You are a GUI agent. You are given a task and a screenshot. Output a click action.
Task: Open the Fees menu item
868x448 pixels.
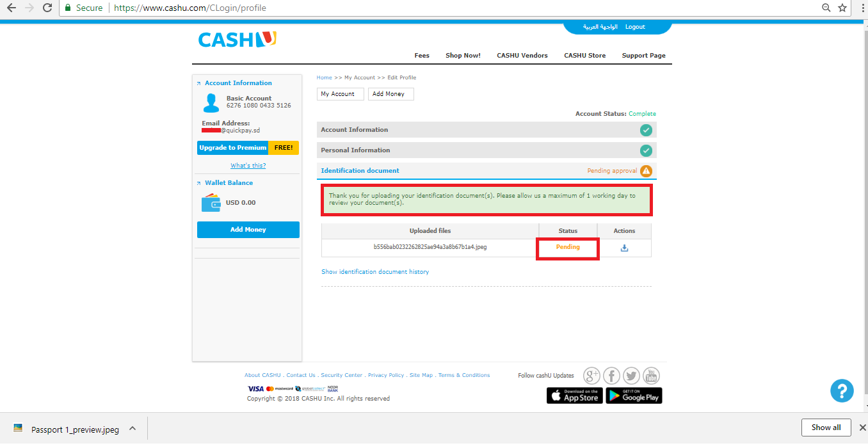pos(422,56)
